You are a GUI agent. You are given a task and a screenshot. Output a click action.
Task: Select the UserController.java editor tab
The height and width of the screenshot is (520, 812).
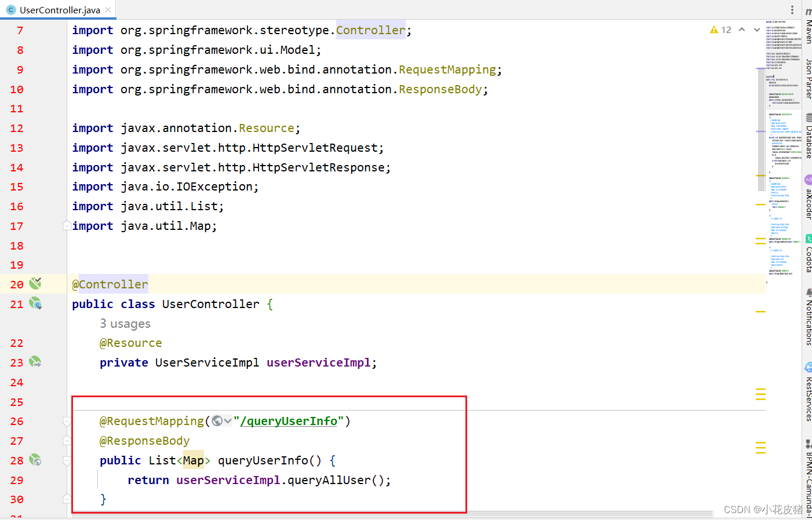(58, 10)
